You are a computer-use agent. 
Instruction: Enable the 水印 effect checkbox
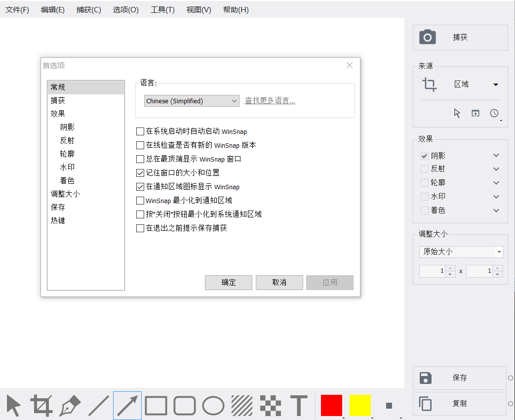(x=424, y=197)
